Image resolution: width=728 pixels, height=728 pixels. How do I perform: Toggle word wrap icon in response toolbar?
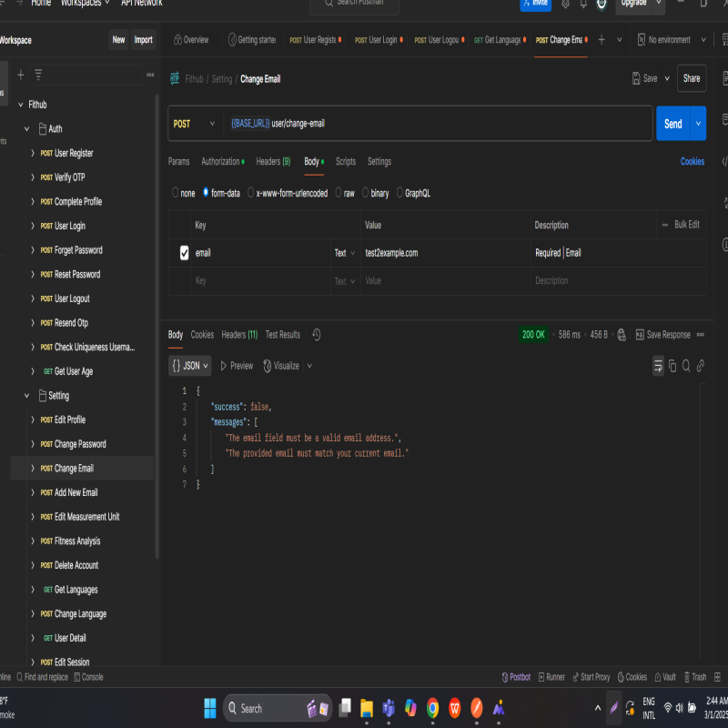(x=658, y=366)
